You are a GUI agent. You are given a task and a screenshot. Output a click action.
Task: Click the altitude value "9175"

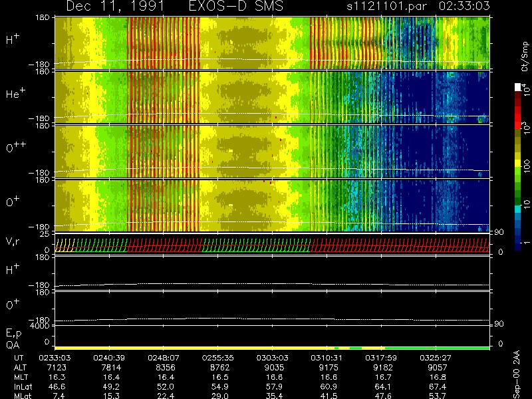329,368
